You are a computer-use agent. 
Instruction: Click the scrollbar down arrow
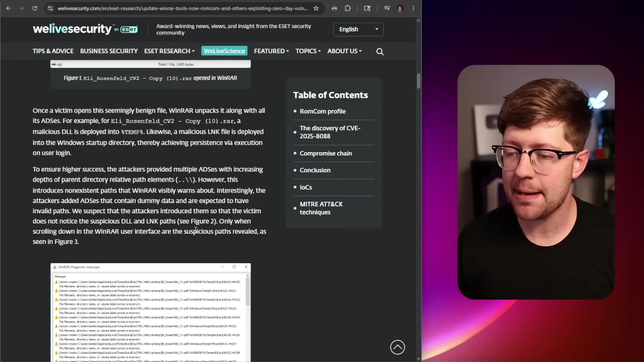pos(419,359)
